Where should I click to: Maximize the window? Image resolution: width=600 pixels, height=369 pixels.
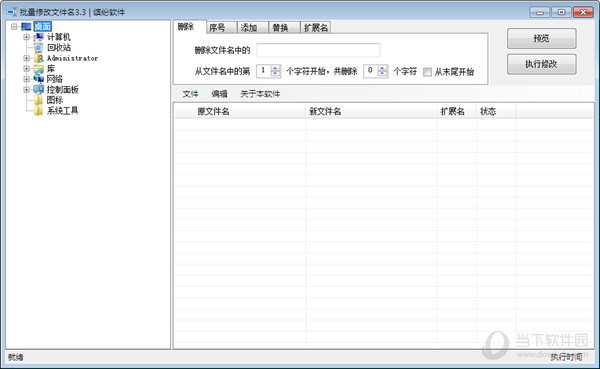point(561,12)
